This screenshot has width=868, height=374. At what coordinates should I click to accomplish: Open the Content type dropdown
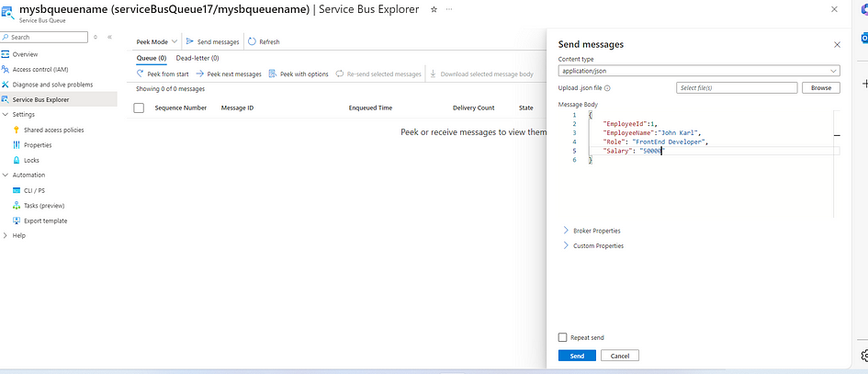click(699, 71)
